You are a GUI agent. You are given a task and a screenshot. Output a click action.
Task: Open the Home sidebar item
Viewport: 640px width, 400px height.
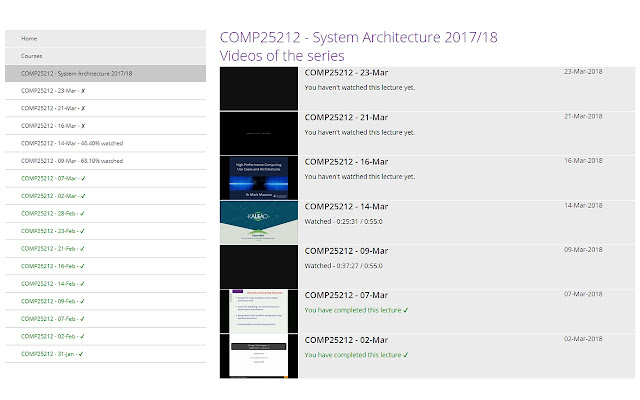(x=105, y=38)
